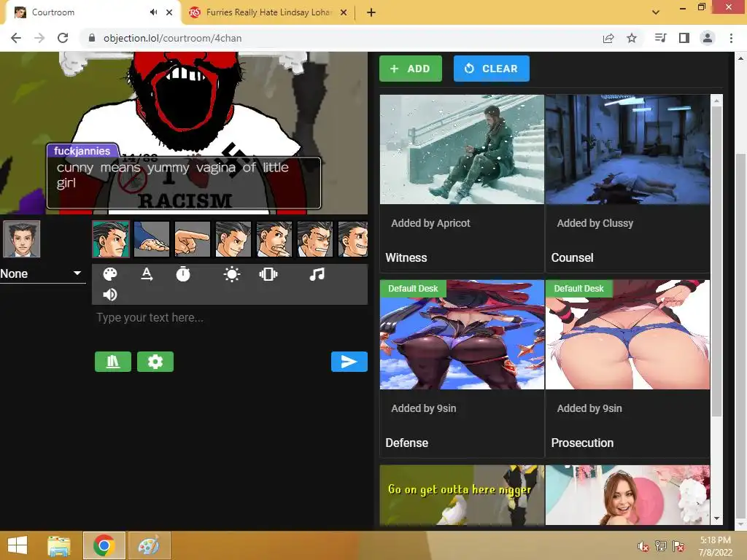This screenshot has height=560, width=747.
Task: Share this page from the address bar
Action: (608, 38)
